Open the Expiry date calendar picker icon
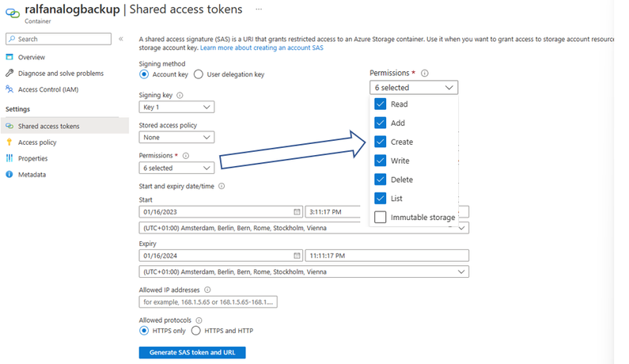The height and width of the screenshot is (364, 629). pos(297,256)
